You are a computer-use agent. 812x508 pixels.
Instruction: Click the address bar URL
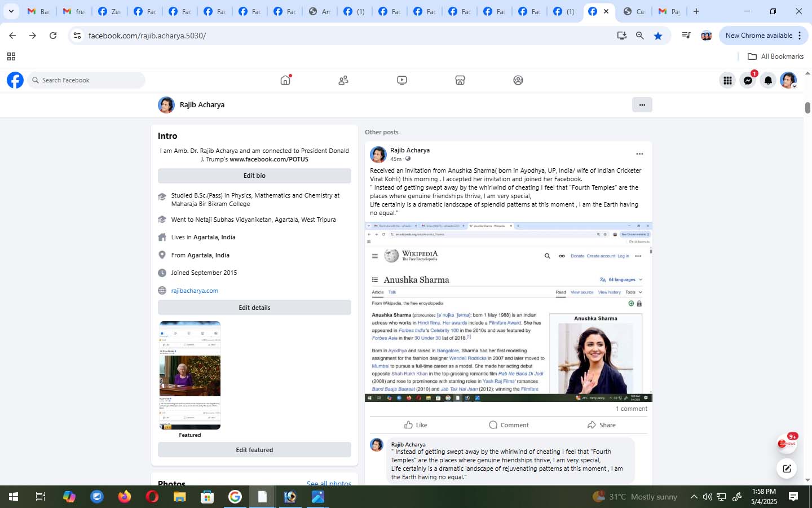[x=147, y=36]
